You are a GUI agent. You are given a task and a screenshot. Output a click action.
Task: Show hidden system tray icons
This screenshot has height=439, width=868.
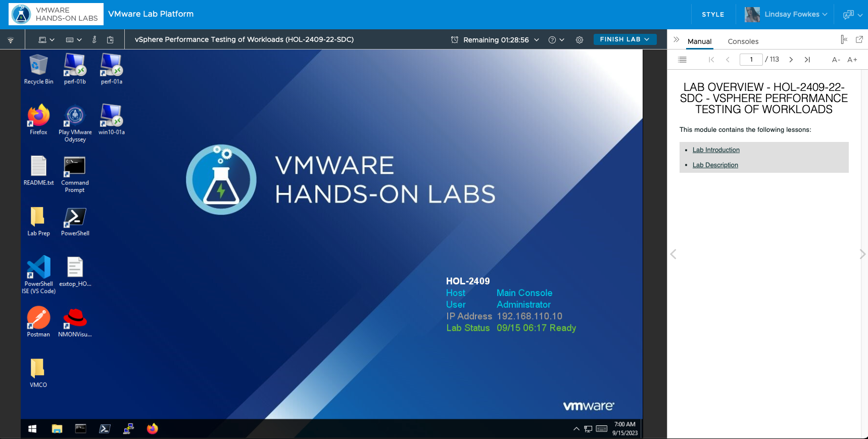pyautogui.click(x=576, y=429)
